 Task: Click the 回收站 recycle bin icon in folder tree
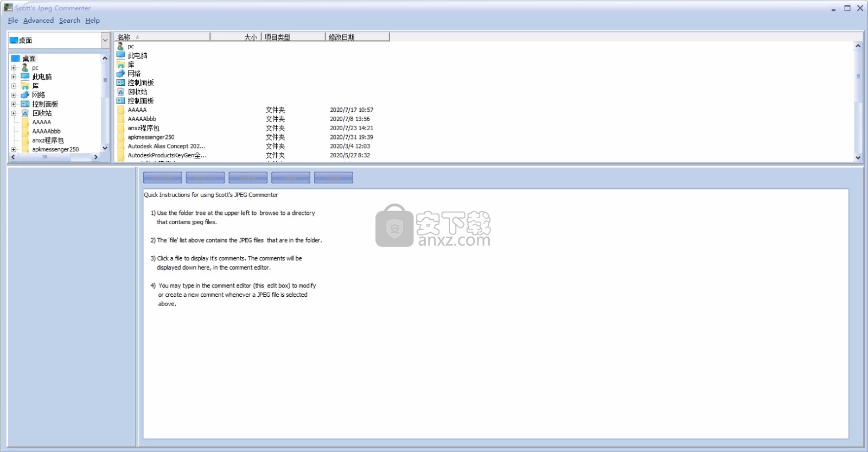point(25,113)
